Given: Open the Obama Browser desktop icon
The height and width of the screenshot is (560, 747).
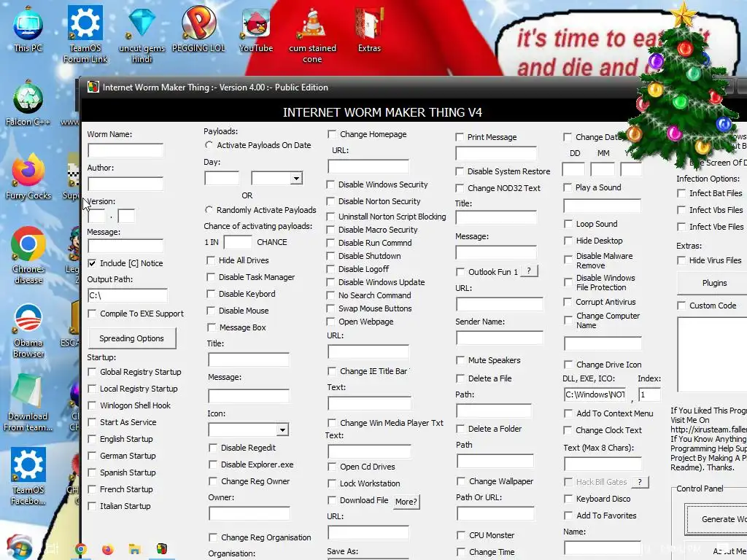Looking at the screenshot, I should coord(28,330).
